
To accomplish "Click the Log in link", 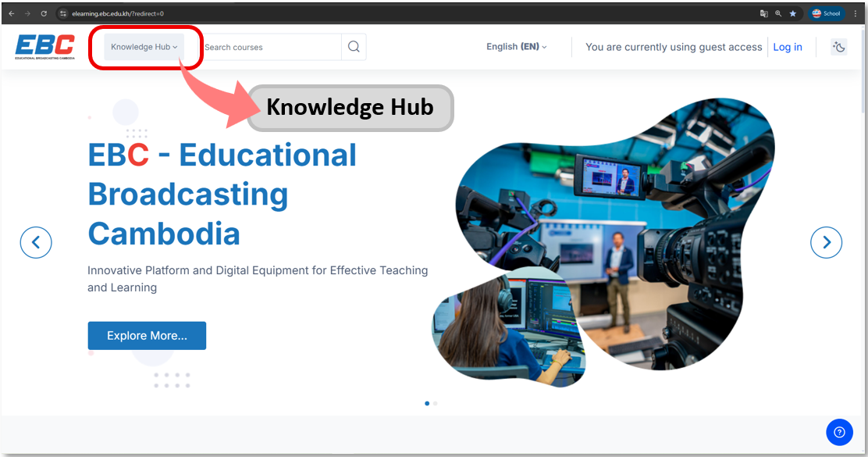I will tap(787, 47).
